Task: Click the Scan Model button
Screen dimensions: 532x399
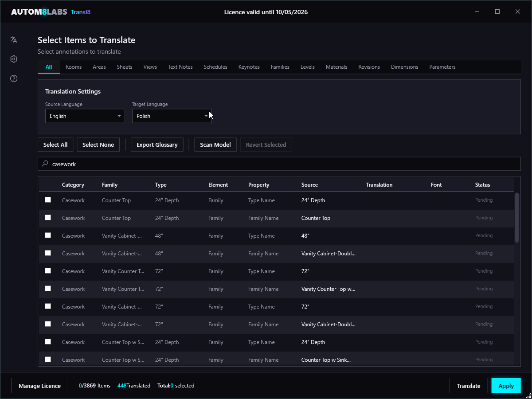Action: pos(215,145)
